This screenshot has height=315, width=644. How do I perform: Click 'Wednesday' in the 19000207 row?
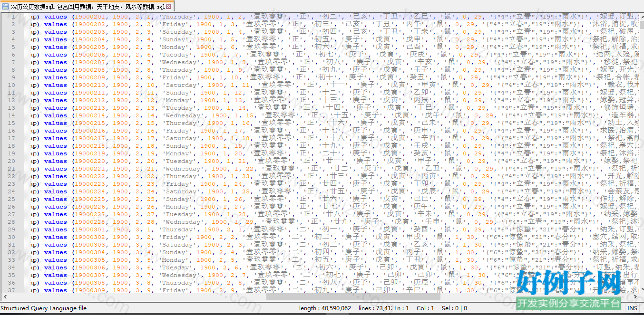pos(178,62)
